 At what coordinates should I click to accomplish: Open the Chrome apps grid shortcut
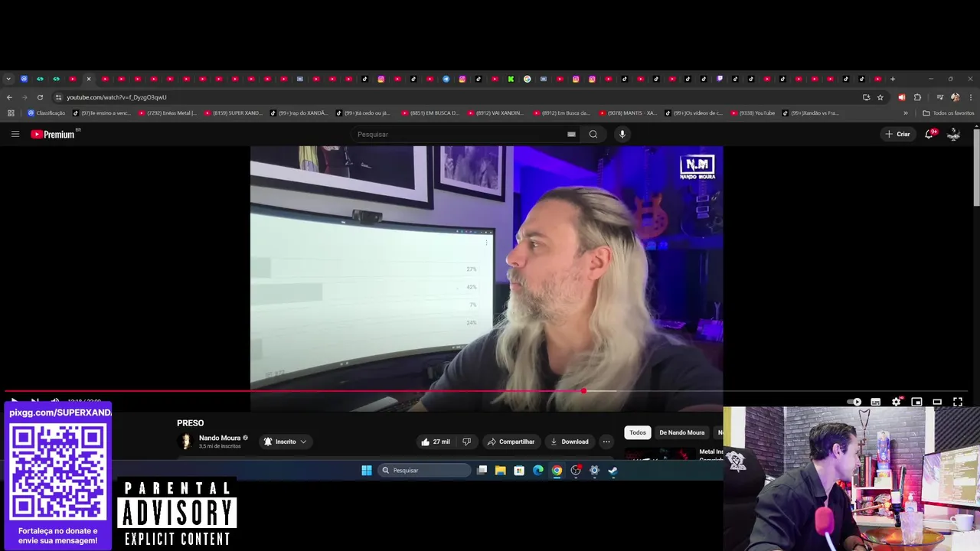[11, 113]
